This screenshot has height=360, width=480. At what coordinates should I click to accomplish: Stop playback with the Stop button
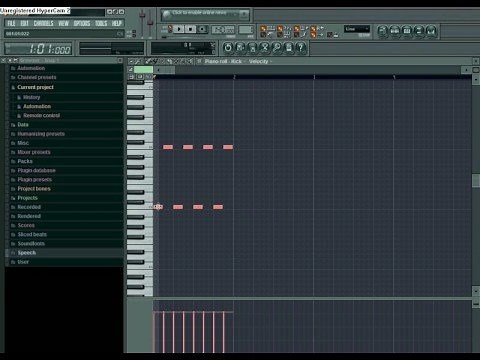point(191,29)
